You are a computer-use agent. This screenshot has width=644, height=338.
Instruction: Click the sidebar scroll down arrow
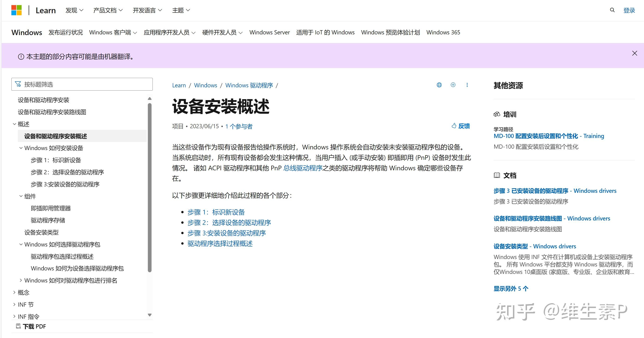pyautogui.click(x=150, y=315)
